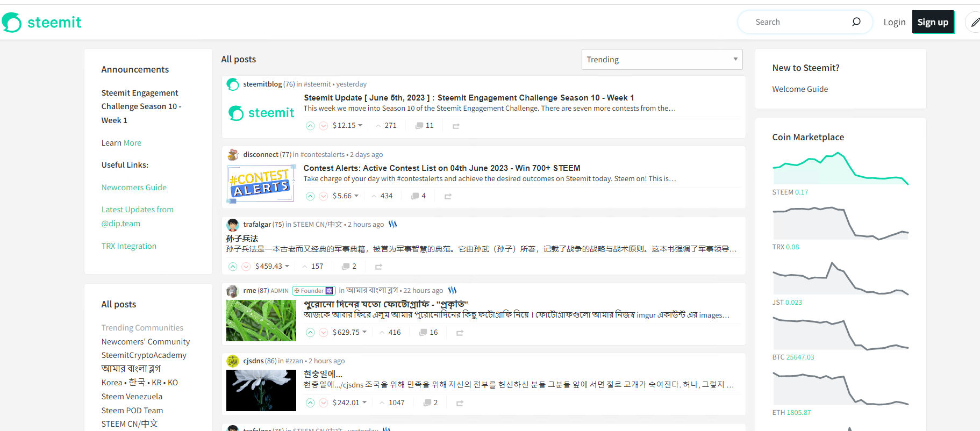Open the trafalgar author profile link
Viewport: 980px width, 431px height.
coord(257,225)
